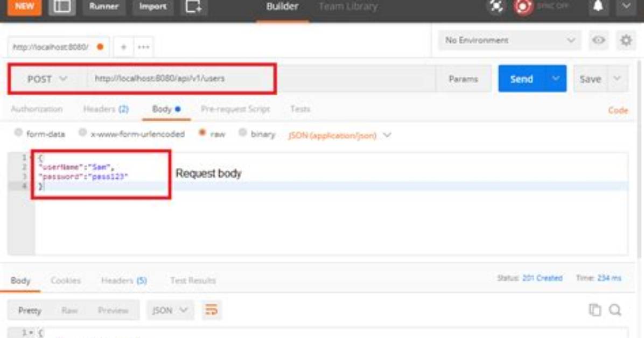The width and height of the screenshot is (644, 338).
Task: Click the 201 Created status text
Action: [x=542, y=278]
